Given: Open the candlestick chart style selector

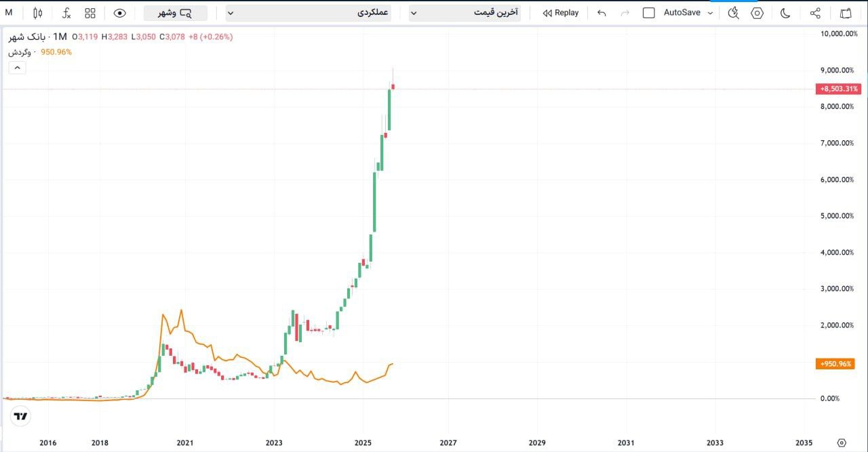Looking at the screenshot, I should (x=37, y=13).
